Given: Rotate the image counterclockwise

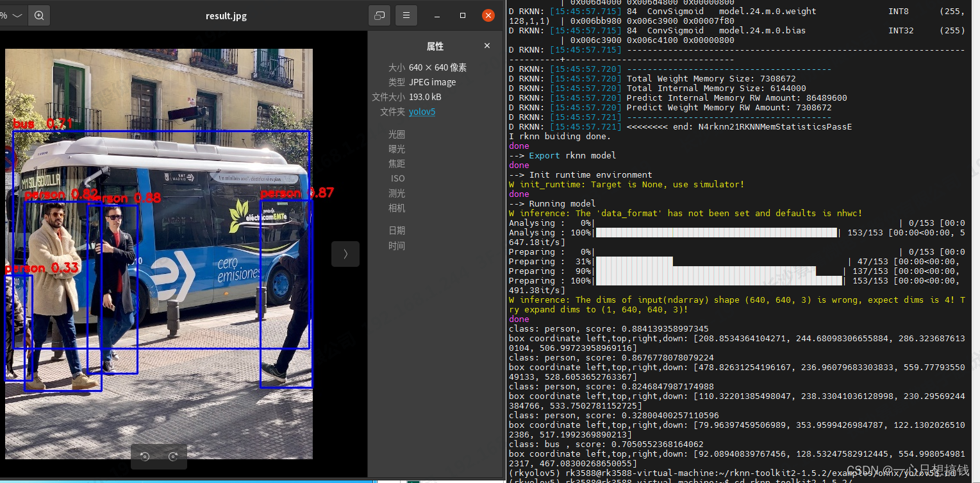Looking at the screenshot, I should coord(145,457).
